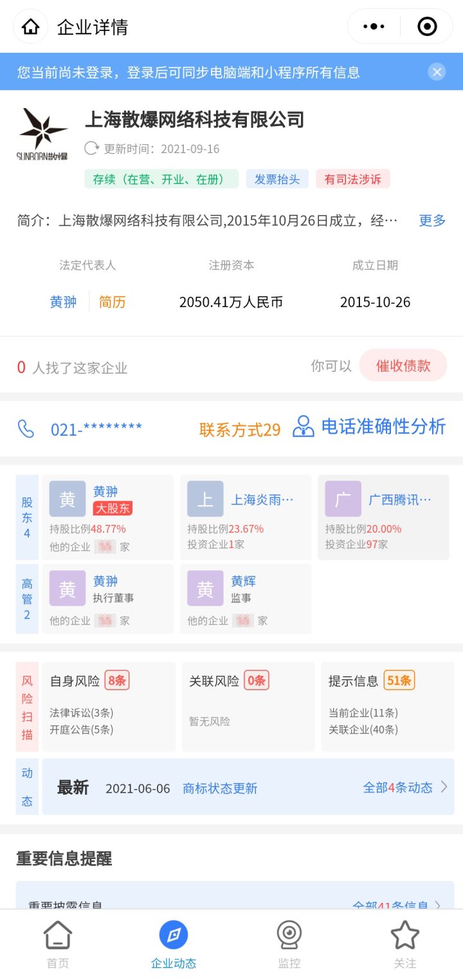Tap the 黄辉 avatar icon
Viewport: 463px width, 980px height.
[205, 588]
